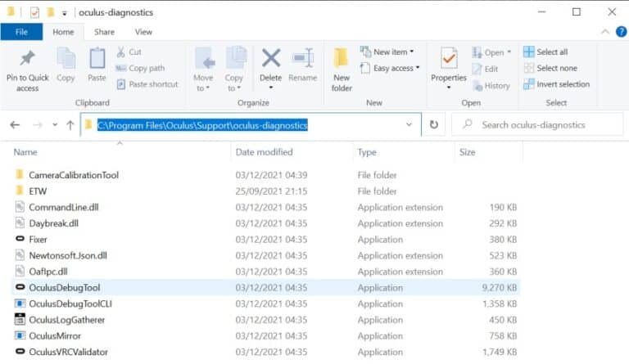Image resolution: width=629 pixels, height=364 pixels.
Task: Select OculusVRCValidator application
Action: [x=69, y=352]
